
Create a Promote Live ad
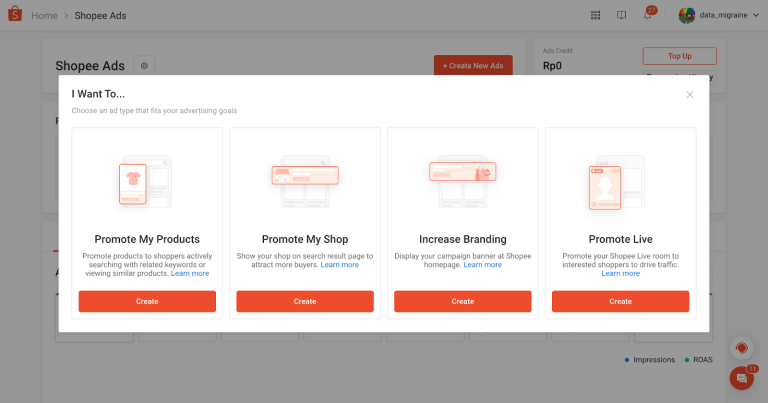(x=620, y=301)
